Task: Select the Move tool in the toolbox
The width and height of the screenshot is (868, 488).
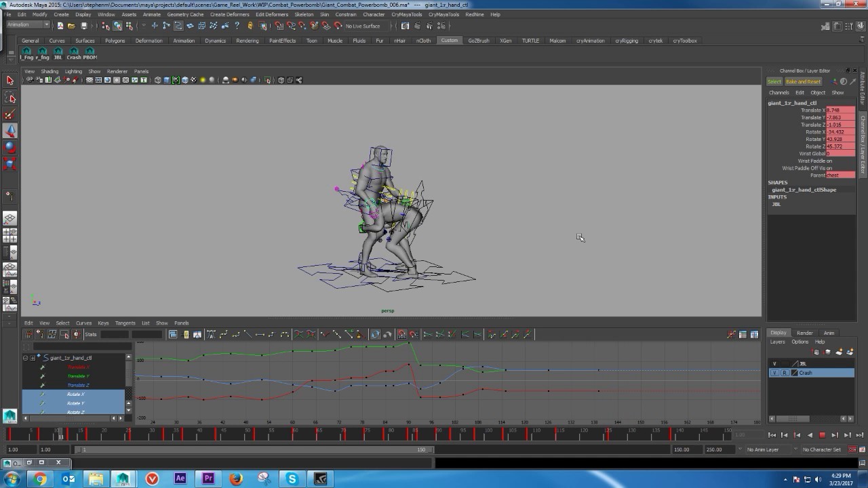Action: [x=9, y=131]
